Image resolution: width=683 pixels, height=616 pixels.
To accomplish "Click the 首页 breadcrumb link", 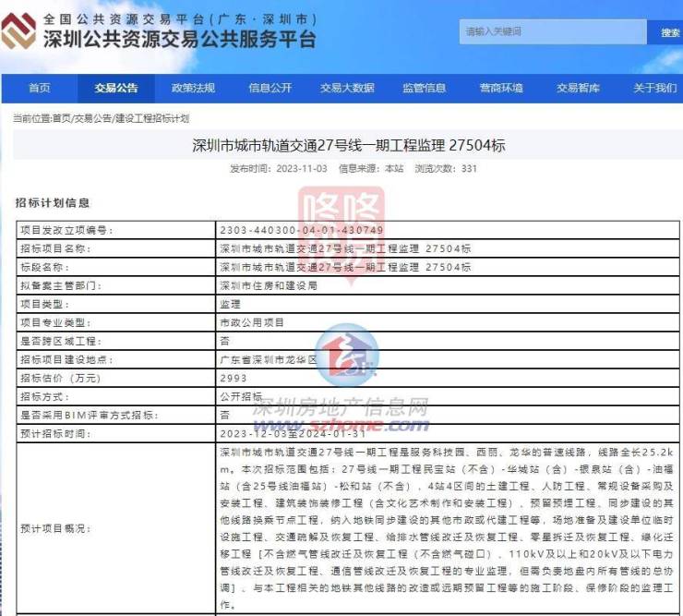I will pyautogui.click(x=61, y=119).
